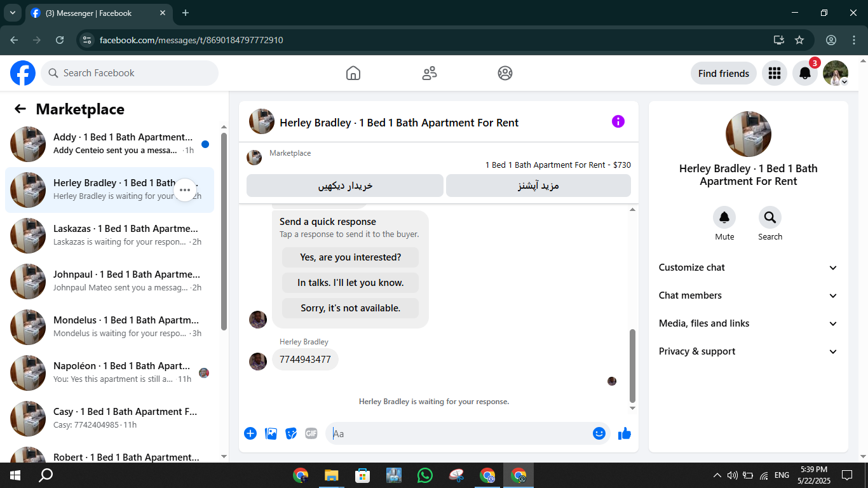Viewport: 868px width, 488px height.
Task: Choose a GIF from composer
Action: pos(311,433)
